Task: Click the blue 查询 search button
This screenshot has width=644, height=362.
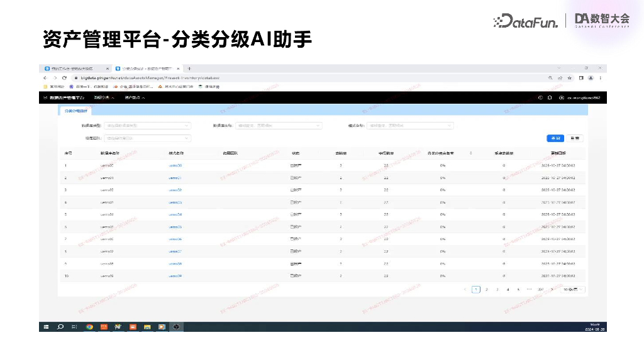Action: 555,138
